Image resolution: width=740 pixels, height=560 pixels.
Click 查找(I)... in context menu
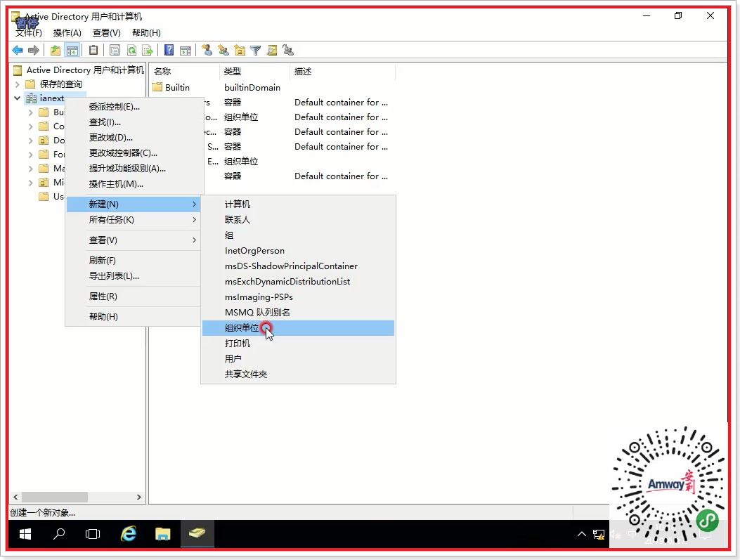[x=134, y=122]
